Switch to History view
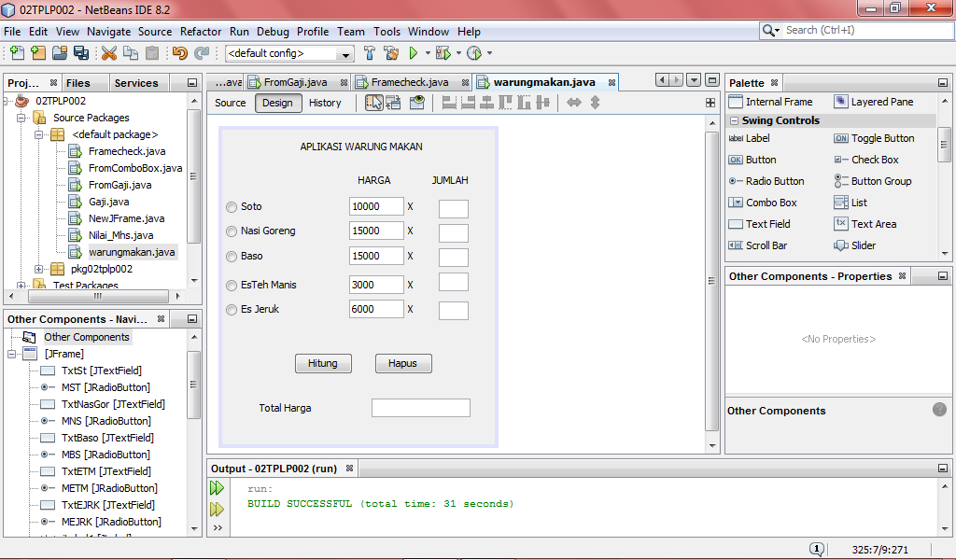Viewport: 956px width, 560px height. (324, 103)
